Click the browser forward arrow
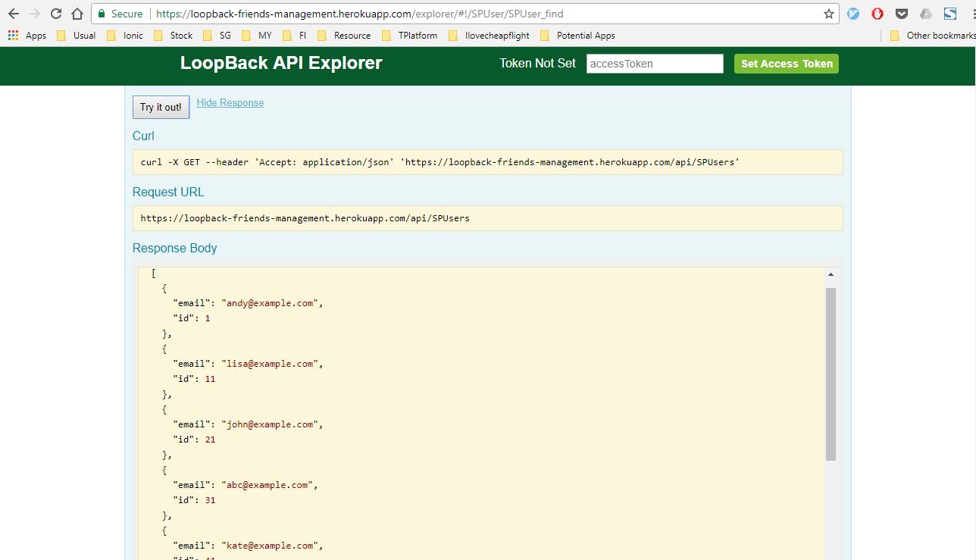This screenshot has height=560, width=976. 34,14
